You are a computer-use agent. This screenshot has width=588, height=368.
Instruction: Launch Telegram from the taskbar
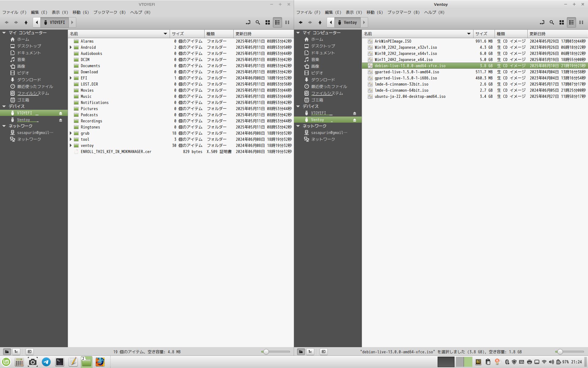coord(46,362)
